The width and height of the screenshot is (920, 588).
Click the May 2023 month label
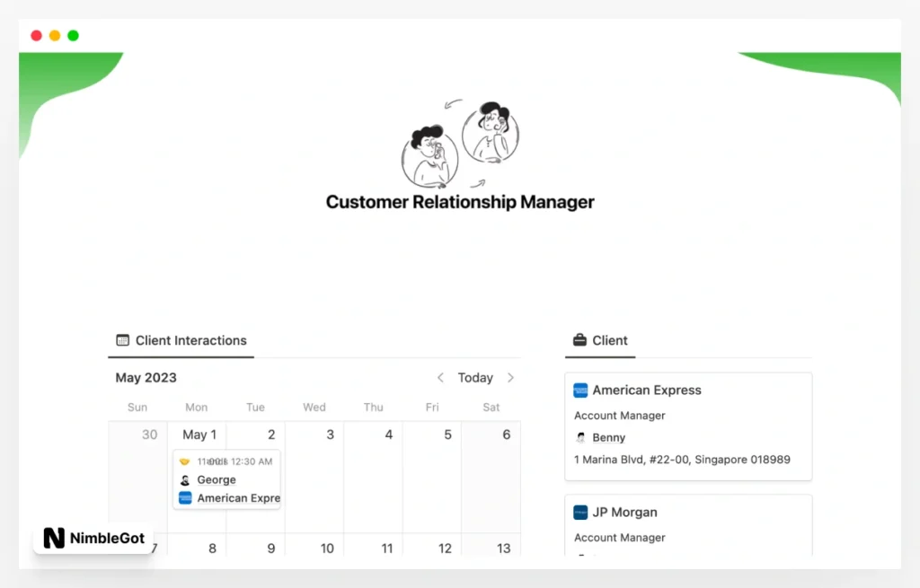click(x=146, y=378)
